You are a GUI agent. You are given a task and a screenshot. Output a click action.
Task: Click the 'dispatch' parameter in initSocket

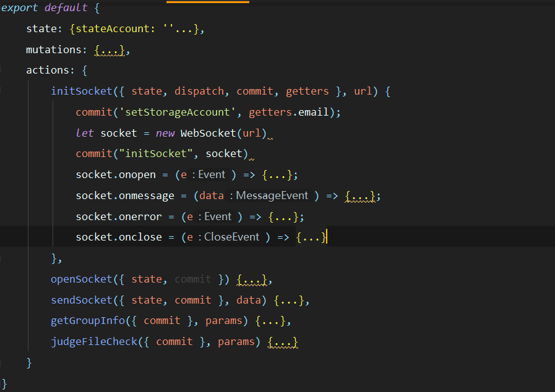pyautogui.click(x=199, y=92)
